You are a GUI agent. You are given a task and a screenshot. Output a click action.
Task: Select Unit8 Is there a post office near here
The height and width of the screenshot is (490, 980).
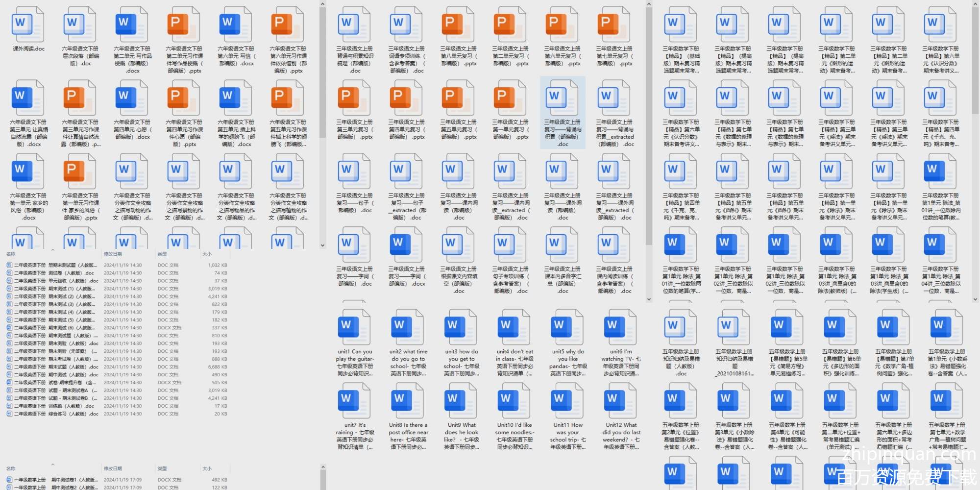[408, 400]
